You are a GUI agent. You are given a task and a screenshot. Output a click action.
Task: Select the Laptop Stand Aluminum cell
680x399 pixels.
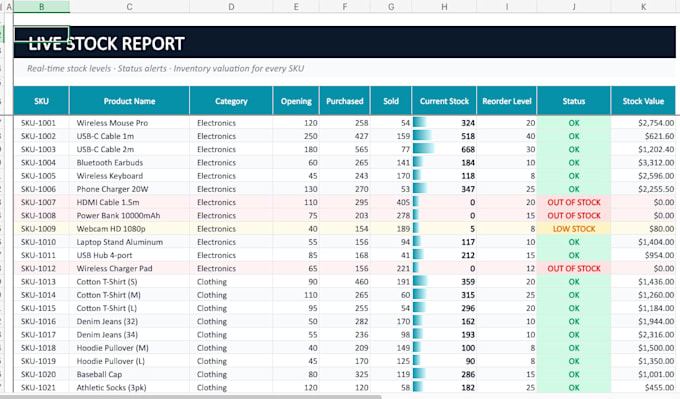(x=129, y=242)
